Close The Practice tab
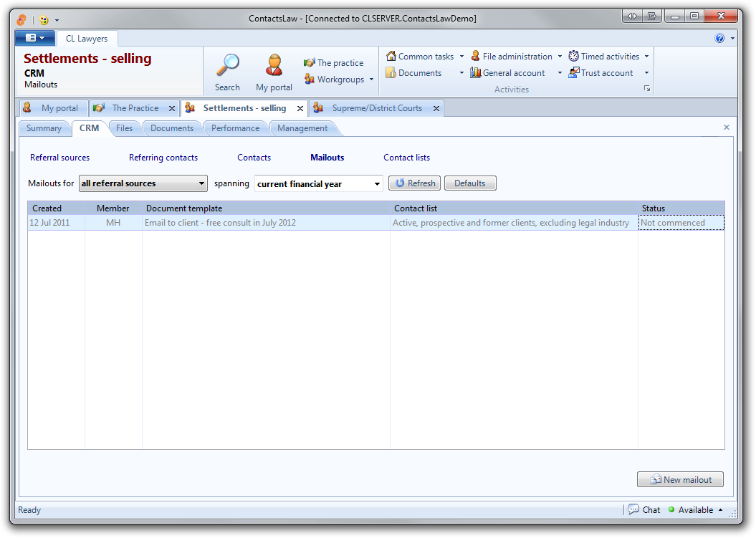 (172, 108)
